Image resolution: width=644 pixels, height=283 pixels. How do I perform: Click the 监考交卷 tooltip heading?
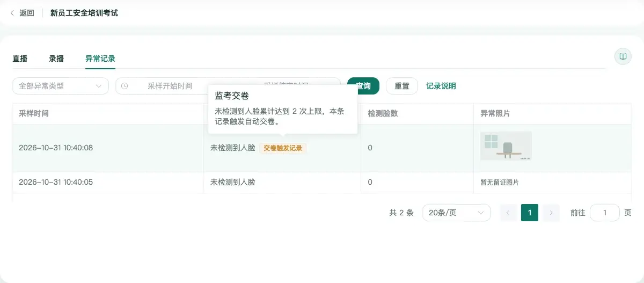(x=232, y=96)
